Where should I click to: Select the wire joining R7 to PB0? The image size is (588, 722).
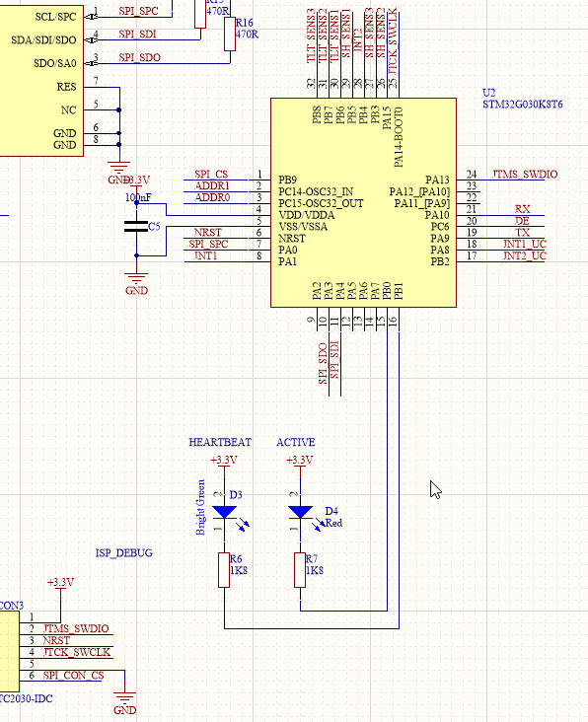pyautogui.click(x=343, y=611)
